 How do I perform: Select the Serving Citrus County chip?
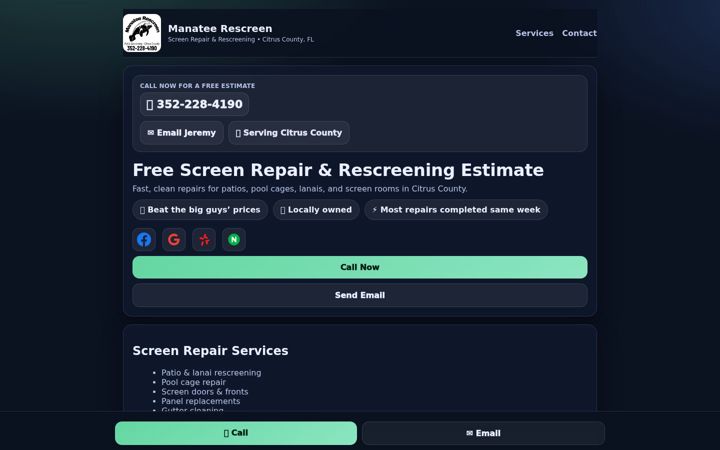(x=289, y=133)
